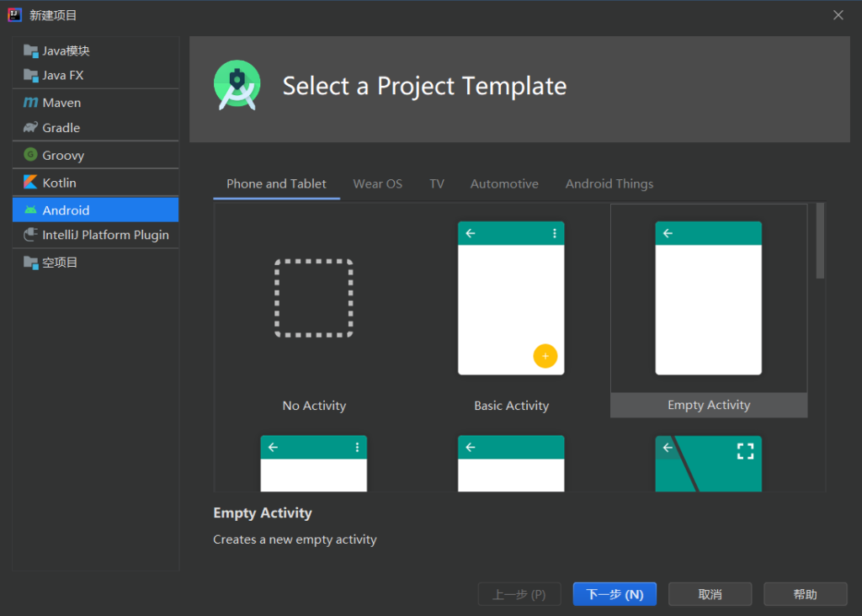Choose the bottom-left template with overflow dots
Image resolution: width=862 pixels, height=616 pixels.
click(314, 463)
